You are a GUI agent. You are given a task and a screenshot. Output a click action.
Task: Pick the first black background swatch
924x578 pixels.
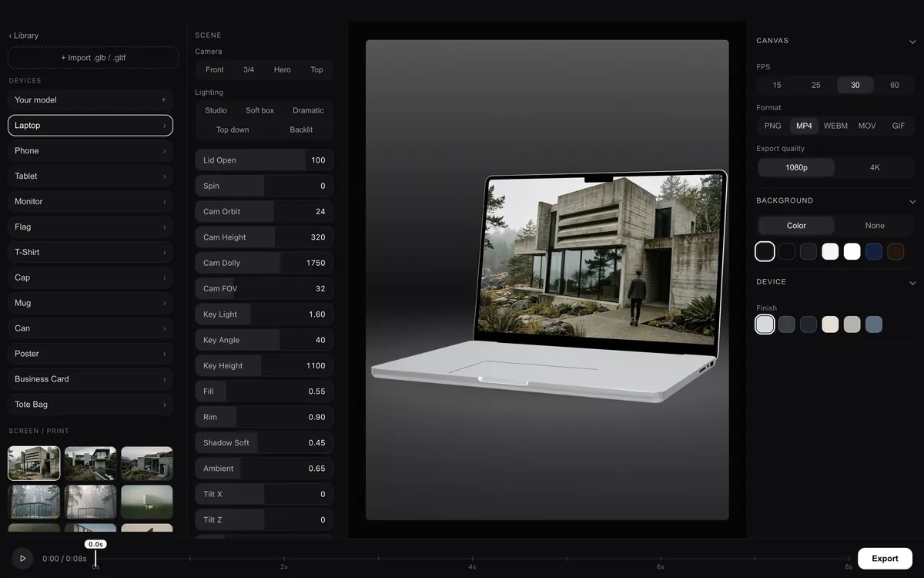coord(765,251)
